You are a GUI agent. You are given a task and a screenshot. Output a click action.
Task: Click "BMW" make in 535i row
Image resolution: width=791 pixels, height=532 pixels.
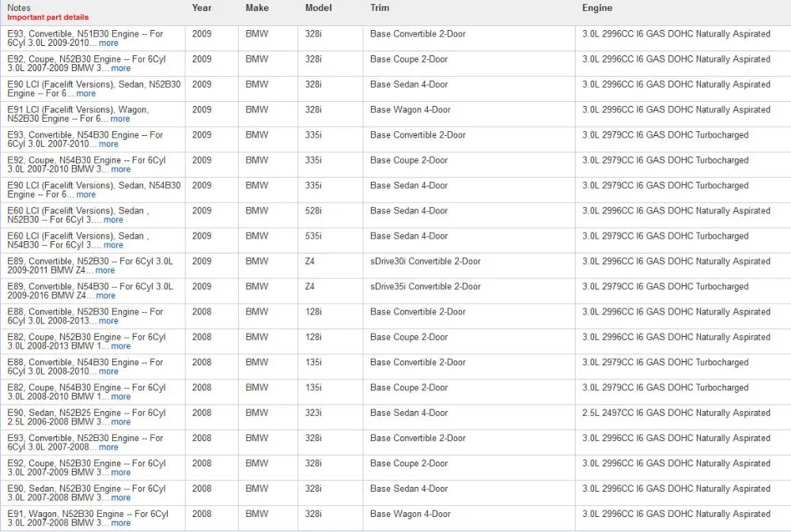point(257,236)
